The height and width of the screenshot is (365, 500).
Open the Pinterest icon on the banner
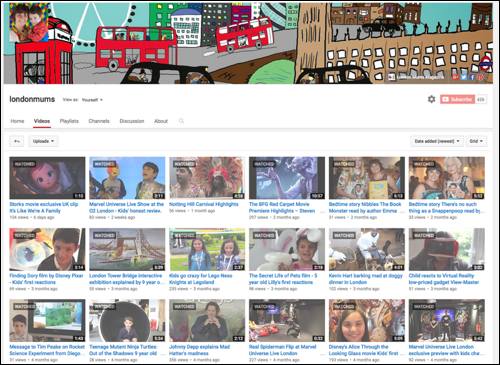[481, 77]
